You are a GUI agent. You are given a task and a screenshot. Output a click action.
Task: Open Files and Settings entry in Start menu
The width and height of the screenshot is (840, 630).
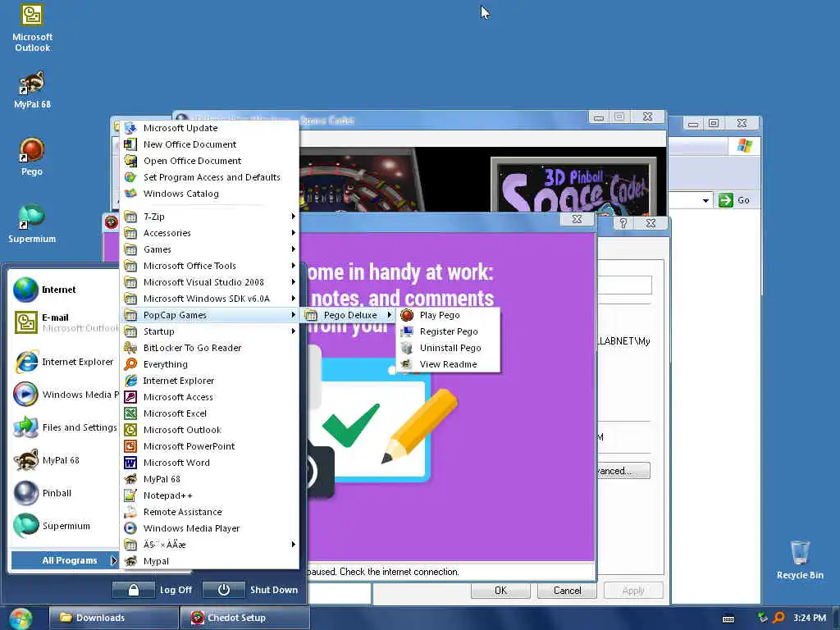pyautogui.click(x=65, y=427)
